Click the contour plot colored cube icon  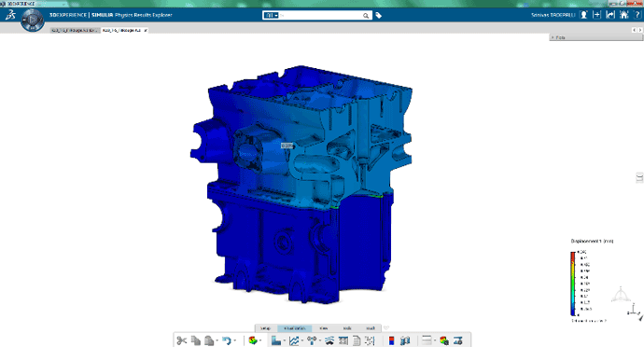click(x=253, y=340)
